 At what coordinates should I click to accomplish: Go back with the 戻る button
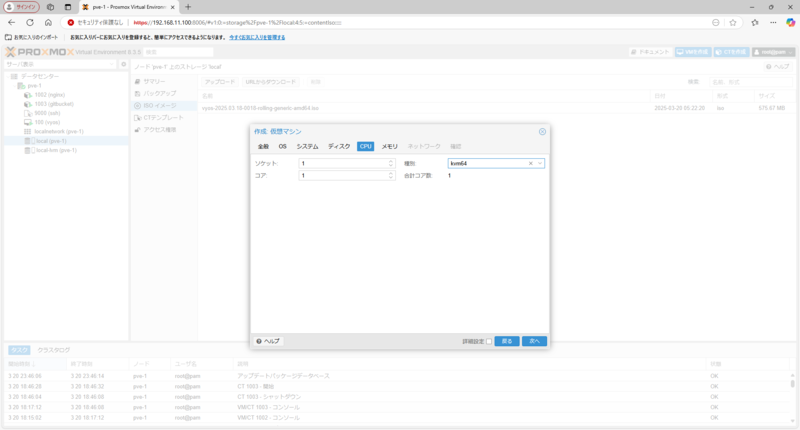(507, 341)
